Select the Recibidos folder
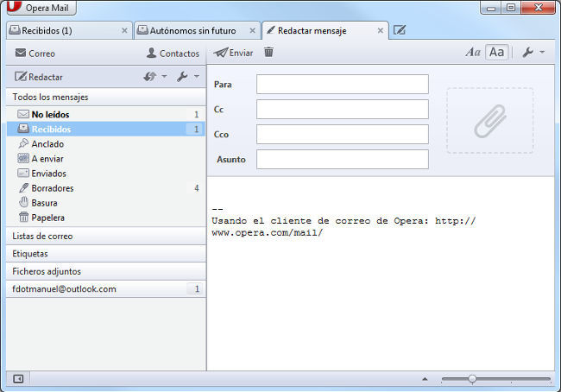The height and width of the screenshot is (392, 561). pyautogui.click(x=106, y=129)
